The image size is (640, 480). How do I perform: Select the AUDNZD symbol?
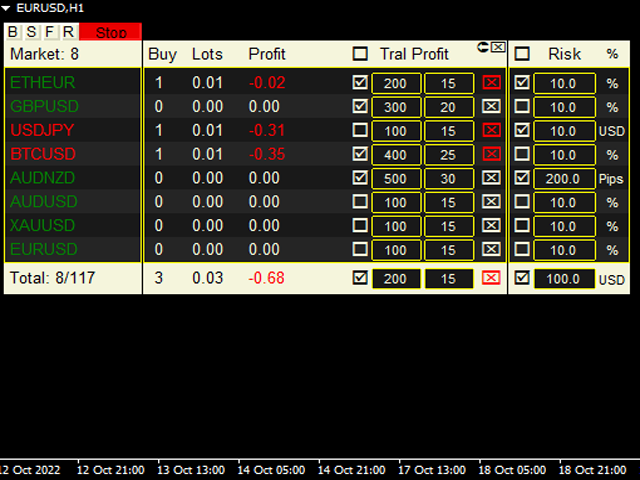tap(42, 178)
